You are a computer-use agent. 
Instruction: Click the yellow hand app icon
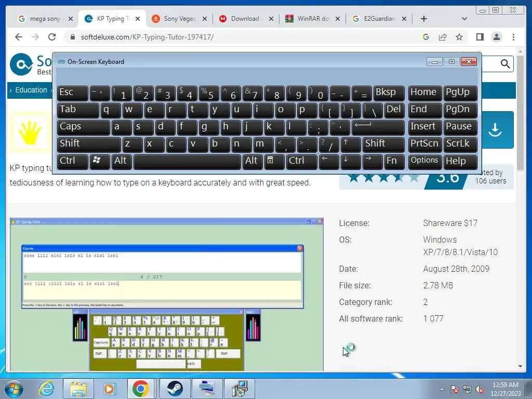[31, 131]
